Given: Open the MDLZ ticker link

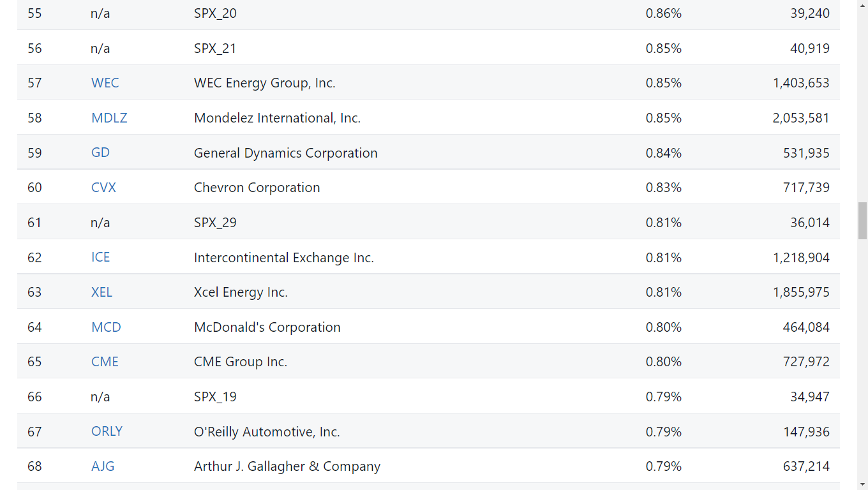Looking at the screenshot, I should pyautogui.click(x=109, y=118).
